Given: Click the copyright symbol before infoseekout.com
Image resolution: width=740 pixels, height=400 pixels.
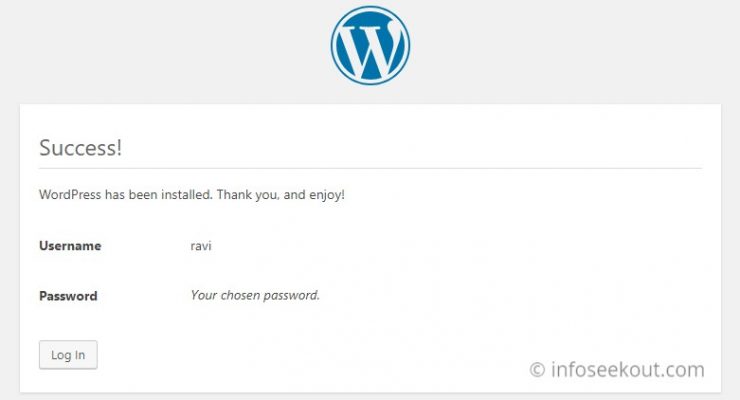Looking at the screenshot, I should 537,369.
